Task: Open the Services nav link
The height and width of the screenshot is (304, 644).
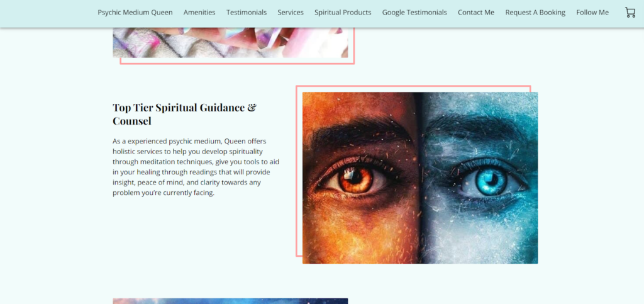Action: [x=291, y=13]
